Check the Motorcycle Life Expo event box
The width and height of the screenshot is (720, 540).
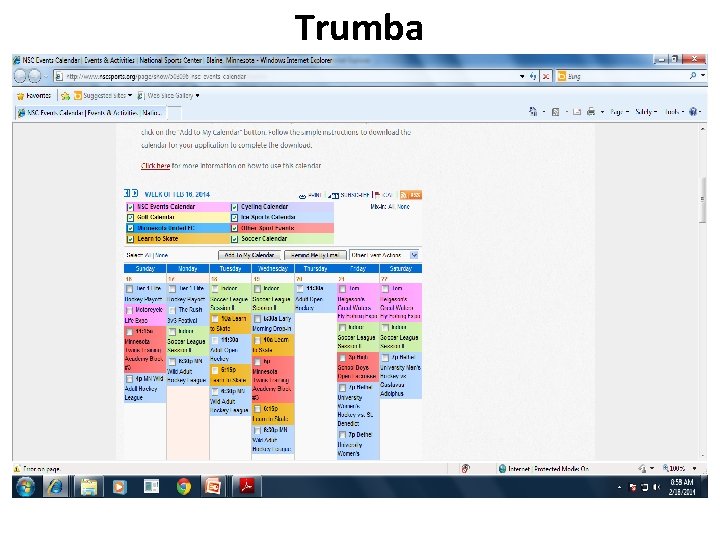pyautogui.click(x=129, y=310)
